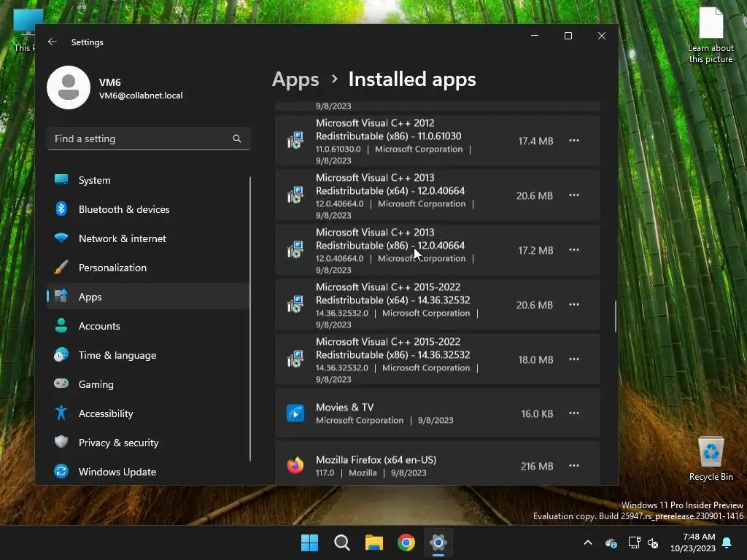The height and width of the screenshot is (560, 747).
Task: Open Accessibility settings
Action: pos(149,413)
